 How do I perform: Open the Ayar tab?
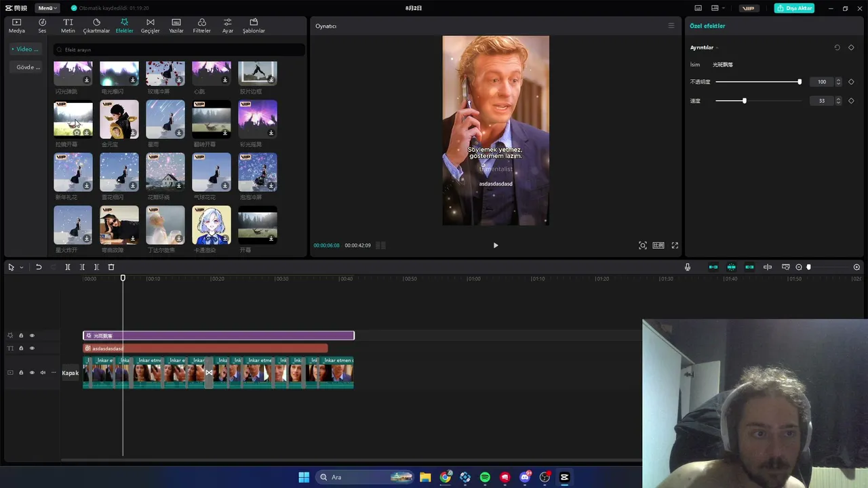[x=228, y=26]
